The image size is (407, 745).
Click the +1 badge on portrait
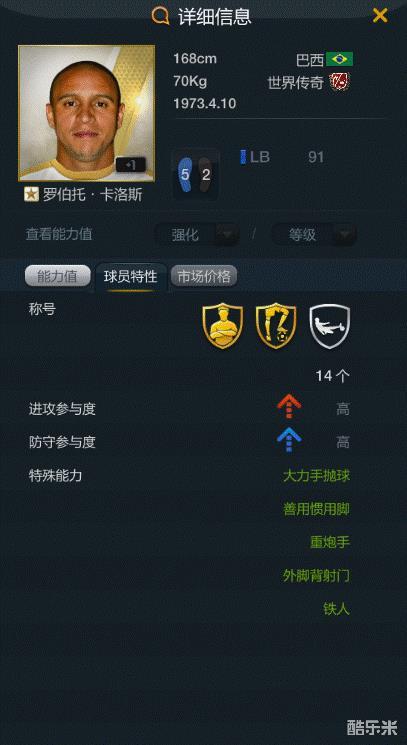click(x=131, y=164)
